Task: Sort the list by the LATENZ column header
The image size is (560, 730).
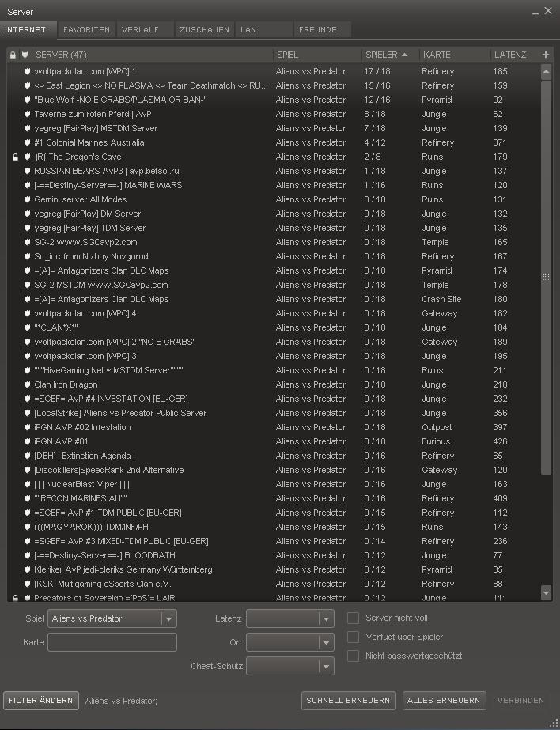Action: 514,55
